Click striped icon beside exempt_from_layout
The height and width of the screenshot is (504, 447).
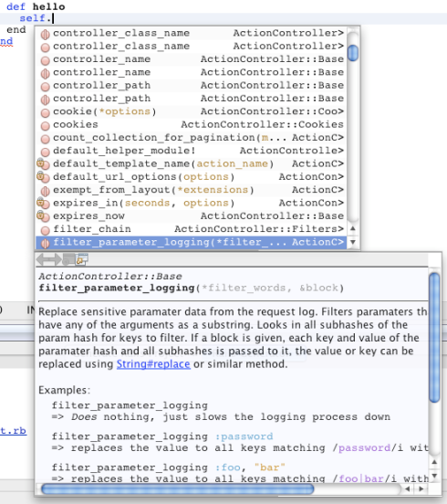[46, 191]
